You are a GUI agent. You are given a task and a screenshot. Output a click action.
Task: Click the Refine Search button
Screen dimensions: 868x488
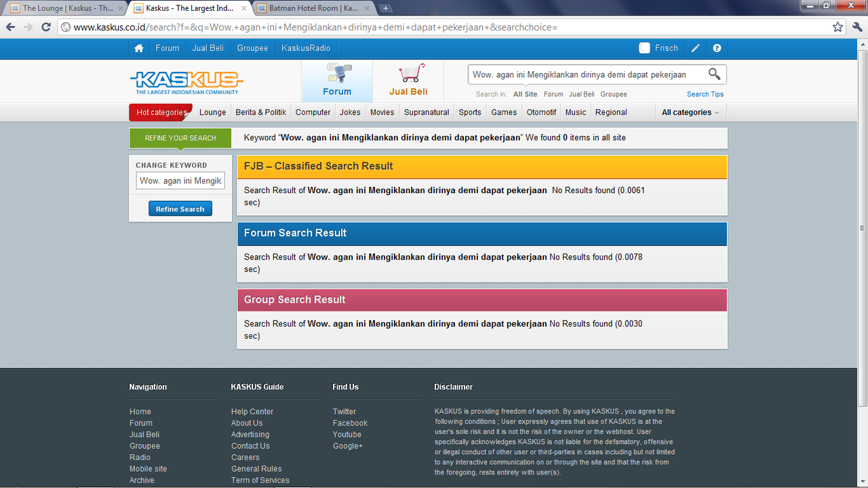(x=180, y=209)
